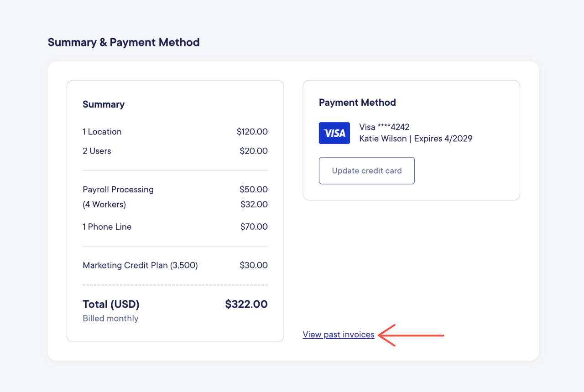Select the 1 Phone Line item
584x392 pixels.
(x=175, y=227)
